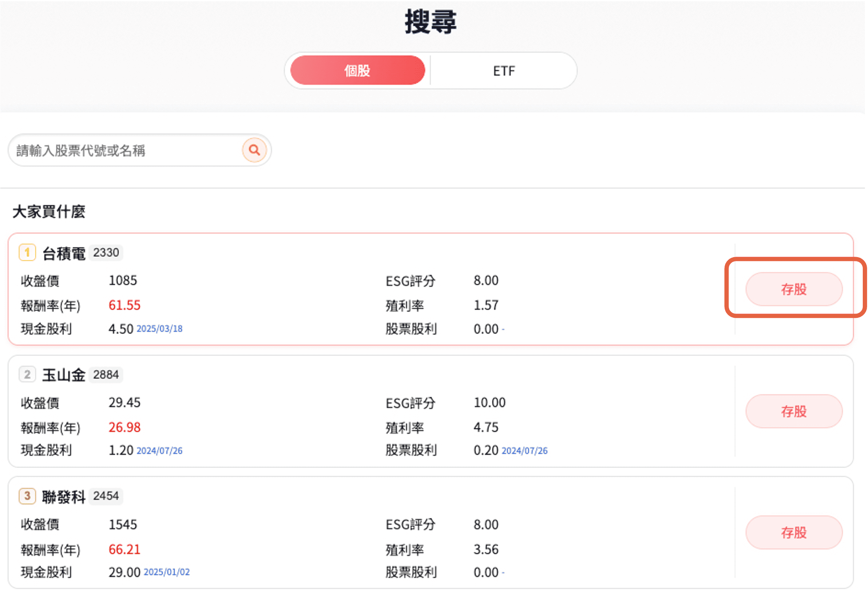868x603 pixels.
Task: Click stock code 2884
Action: click(x=106, y=375)
